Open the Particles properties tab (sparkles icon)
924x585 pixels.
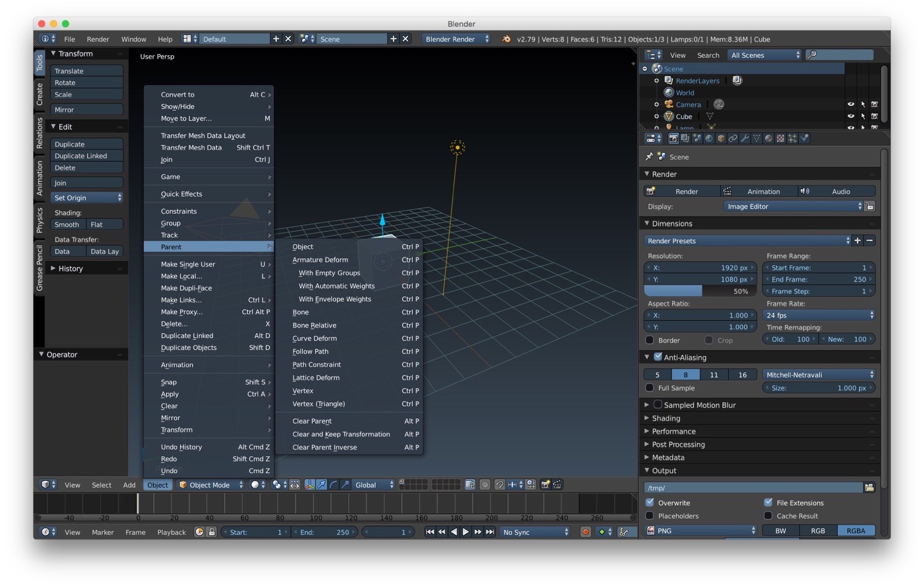tap(792, 139)
